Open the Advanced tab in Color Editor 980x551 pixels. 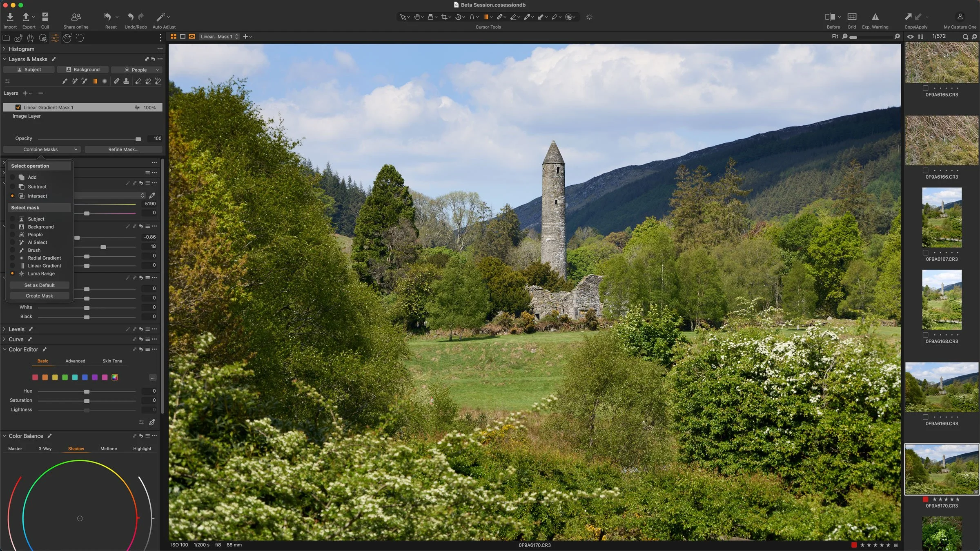[75, 361]
